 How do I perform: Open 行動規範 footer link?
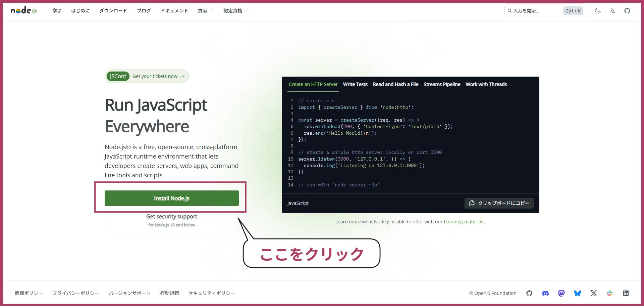(169, 293)
